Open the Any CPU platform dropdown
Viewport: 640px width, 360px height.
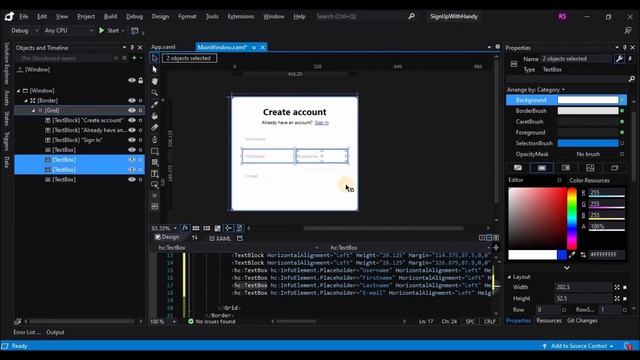tap(69, 31)
